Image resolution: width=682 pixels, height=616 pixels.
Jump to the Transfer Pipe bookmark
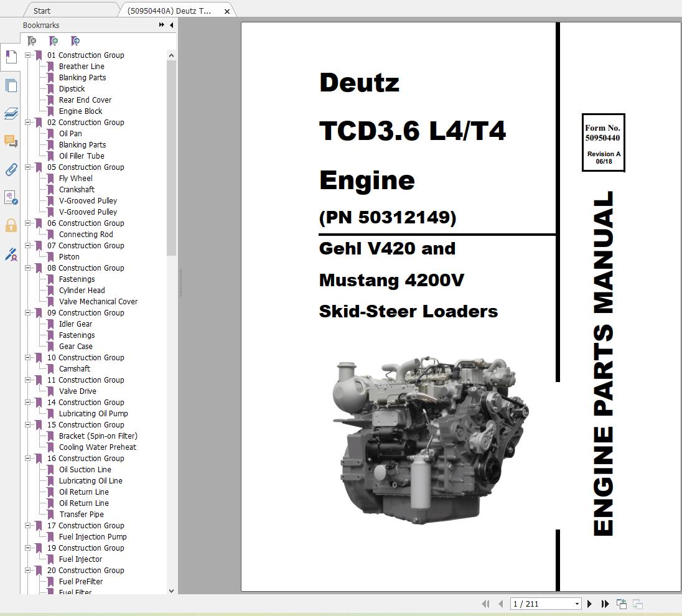tap(82, 514)
